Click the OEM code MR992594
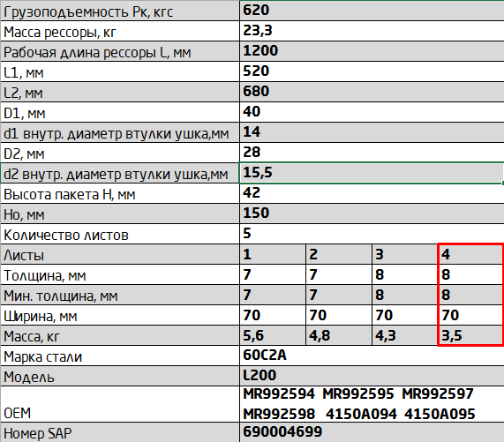The height and width of the screenshot is (442, 504). click(x=279, y=393)
